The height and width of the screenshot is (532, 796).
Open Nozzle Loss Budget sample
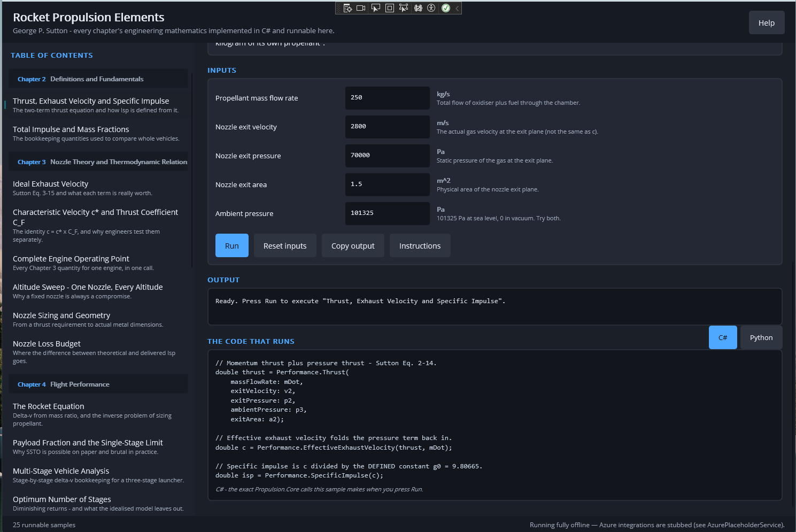click(x=98, y=352)
